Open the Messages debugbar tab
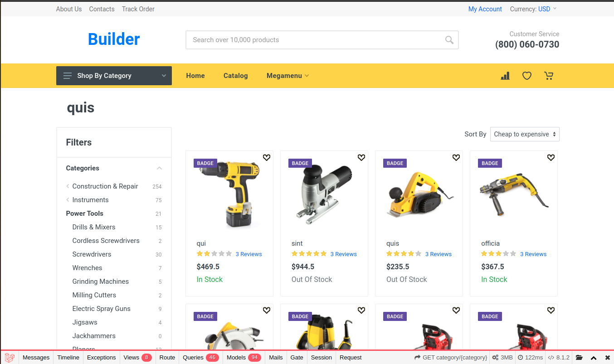Screen dimensions: 614x364 click(36, 358)
